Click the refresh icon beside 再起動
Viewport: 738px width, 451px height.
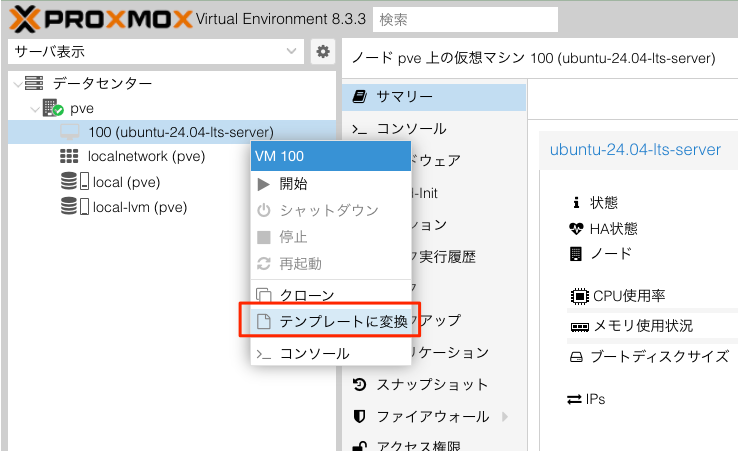click(264, 264)
